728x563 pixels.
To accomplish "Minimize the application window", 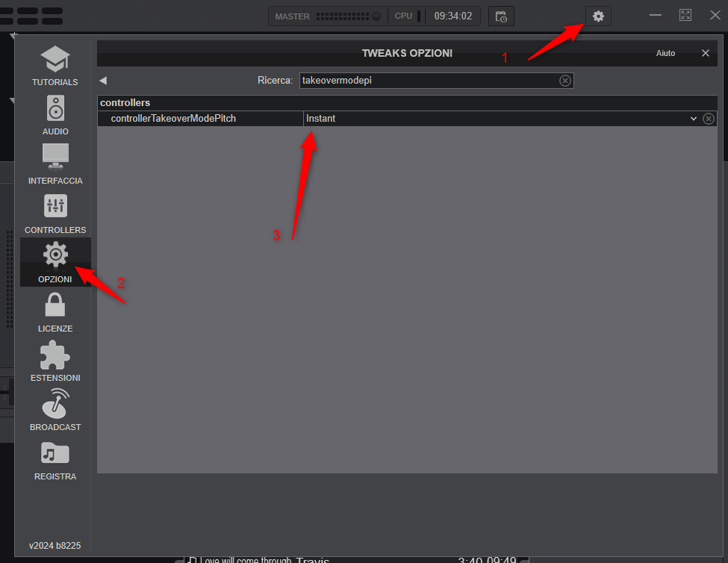I will [x=655, y=16].
